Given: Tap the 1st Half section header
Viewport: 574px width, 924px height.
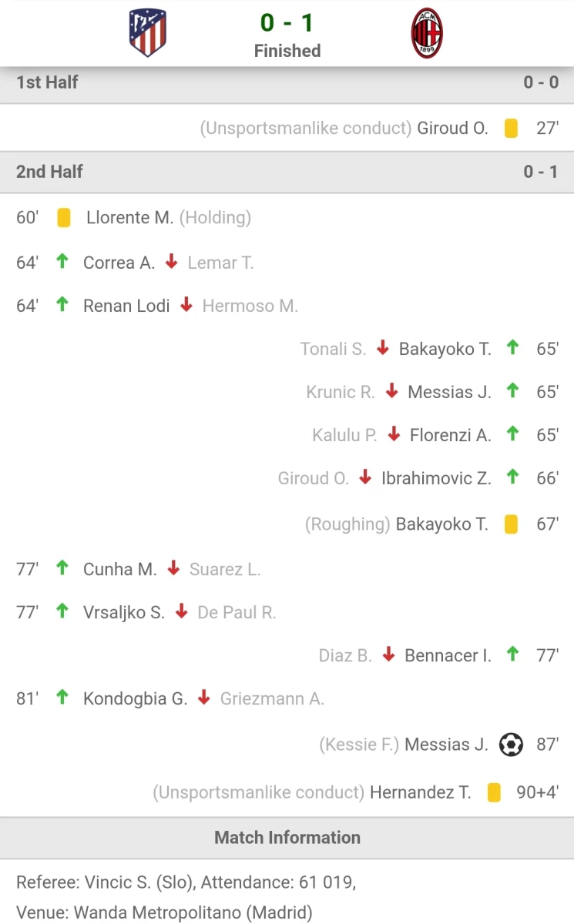Looking at the screenshot, I should [x=287, y=82].
